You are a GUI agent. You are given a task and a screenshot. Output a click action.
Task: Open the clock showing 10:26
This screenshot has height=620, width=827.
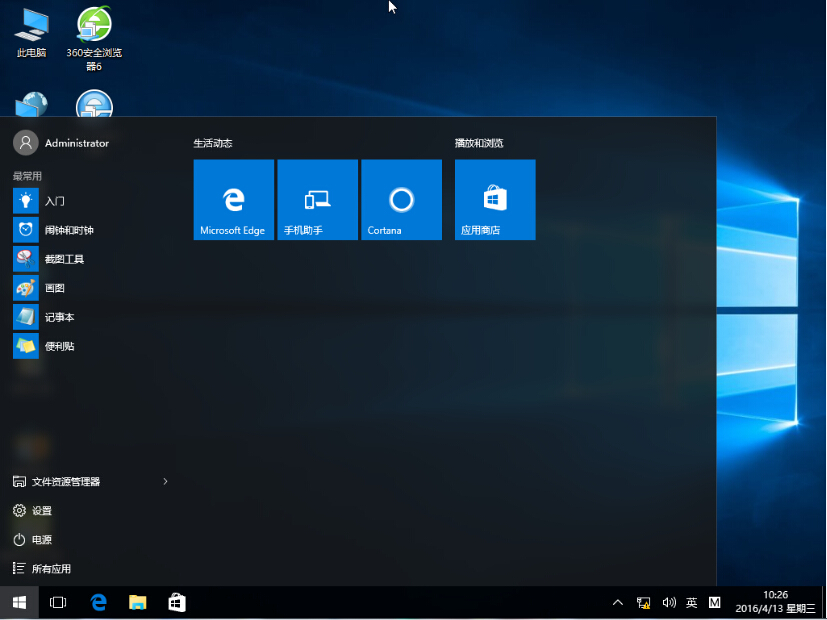pyautogui.click(x=775, y=602)
